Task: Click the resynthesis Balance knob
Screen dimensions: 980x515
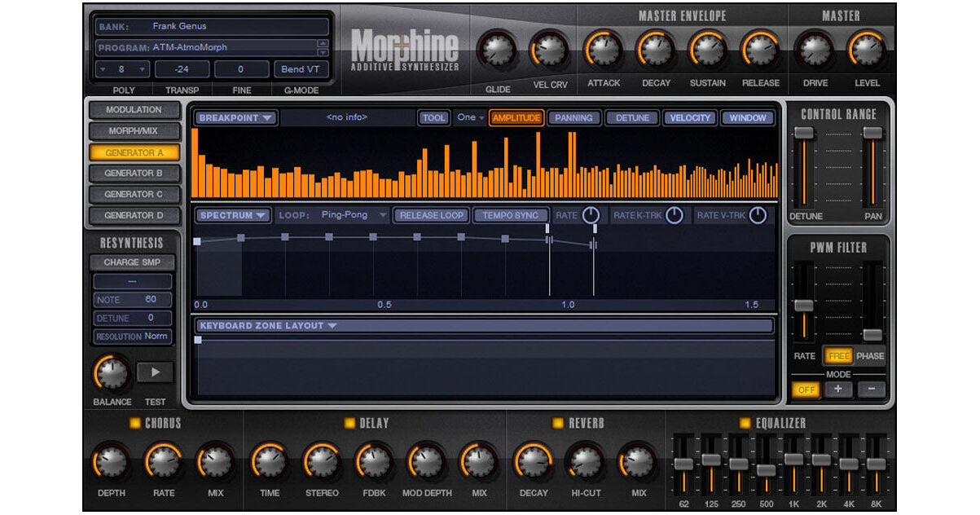Action: 112,373
